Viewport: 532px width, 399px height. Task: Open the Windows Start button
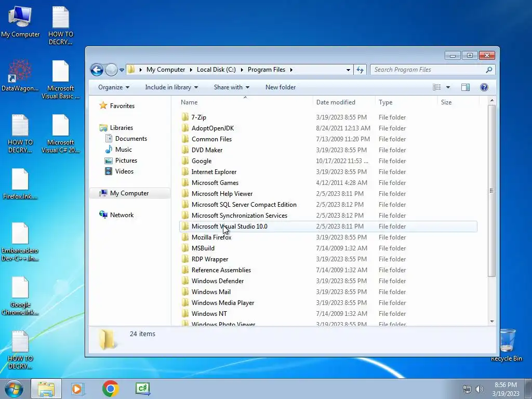click(14, 389)
